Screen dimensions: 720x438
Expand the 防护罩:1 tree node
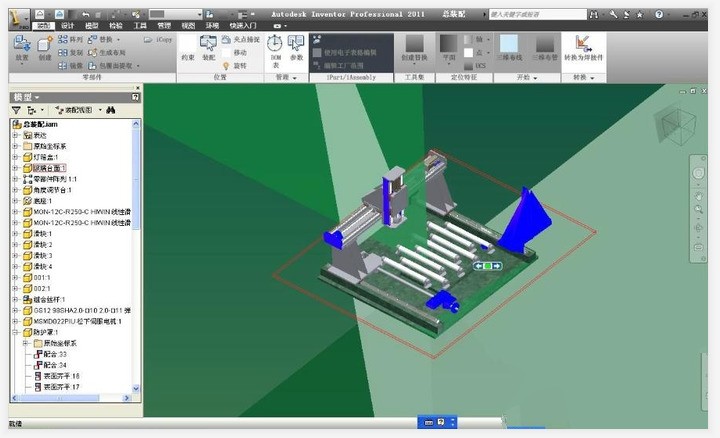tap(15, 332)
